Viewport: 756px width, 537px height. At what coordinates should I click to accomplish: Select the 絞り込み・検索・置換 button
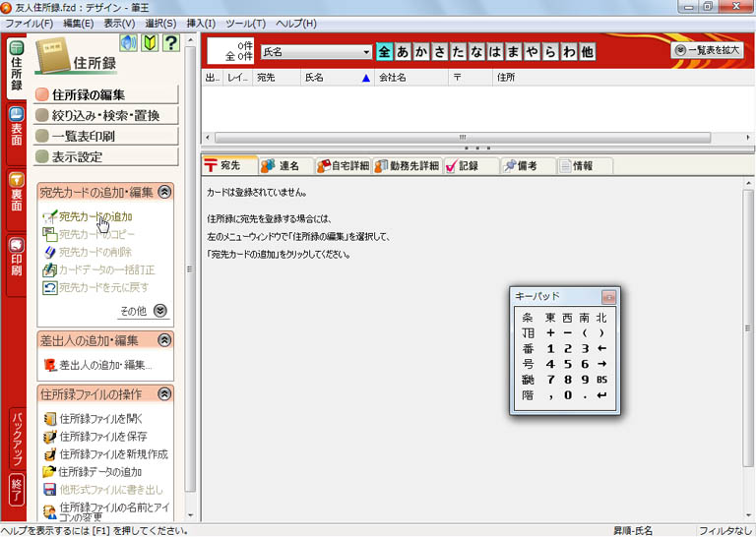(105, 116)
